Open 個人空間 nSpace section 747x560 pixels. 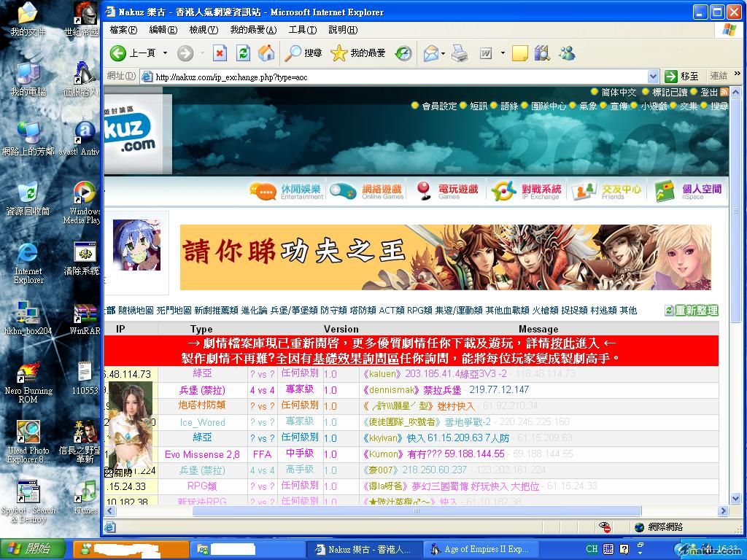[688, 192]
